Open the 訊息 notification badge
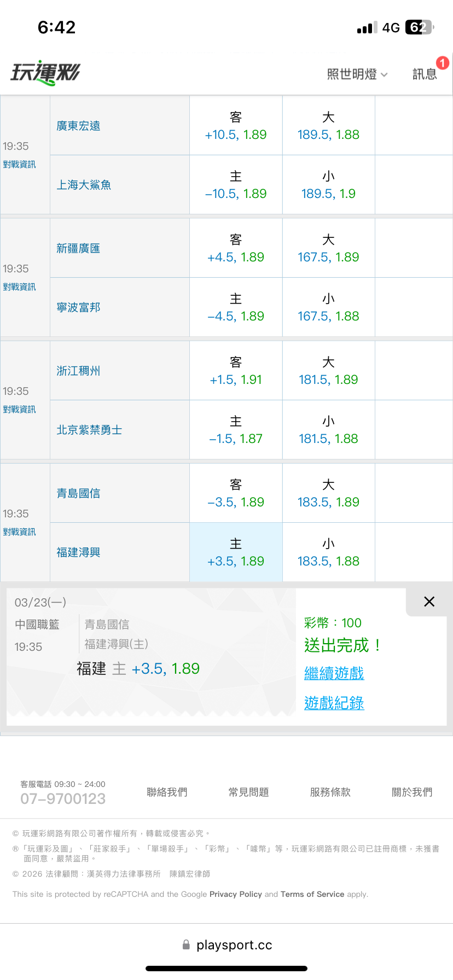Viewport: 453px width, 980px height. [443, 63]
